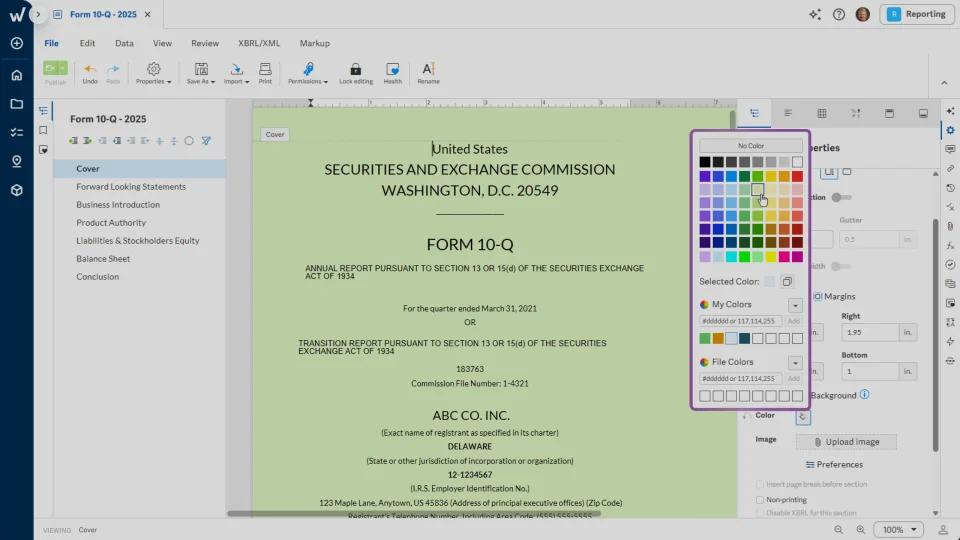Open the 100% zoom level dropdown
Screen dimensions: 960x540
coord(898,529)
